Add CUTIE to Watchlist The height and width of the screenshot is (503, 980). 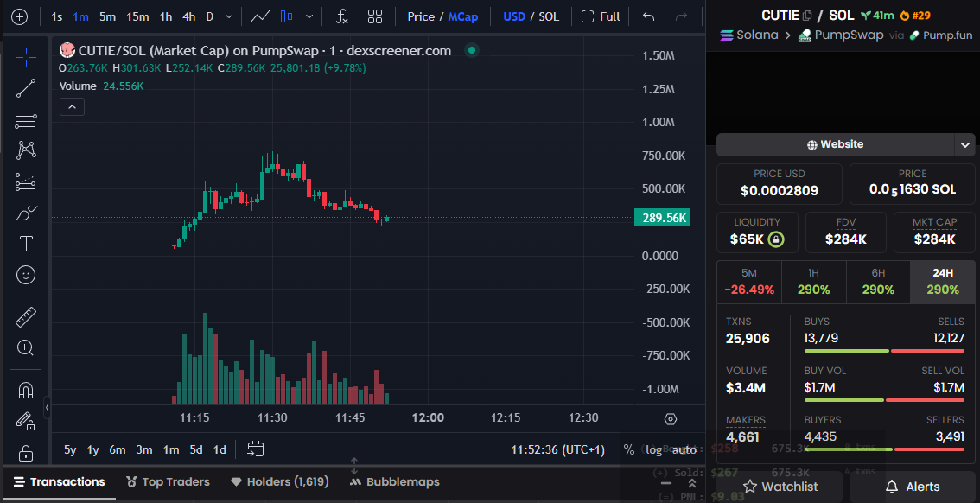point(780,486)
